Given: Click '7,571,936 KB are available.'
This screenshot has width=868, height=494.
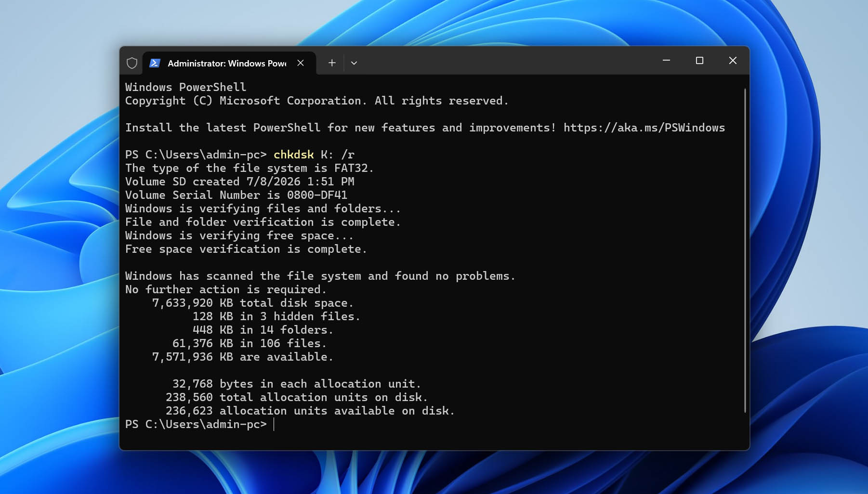Looking at the screenshot, I should 243,357.
